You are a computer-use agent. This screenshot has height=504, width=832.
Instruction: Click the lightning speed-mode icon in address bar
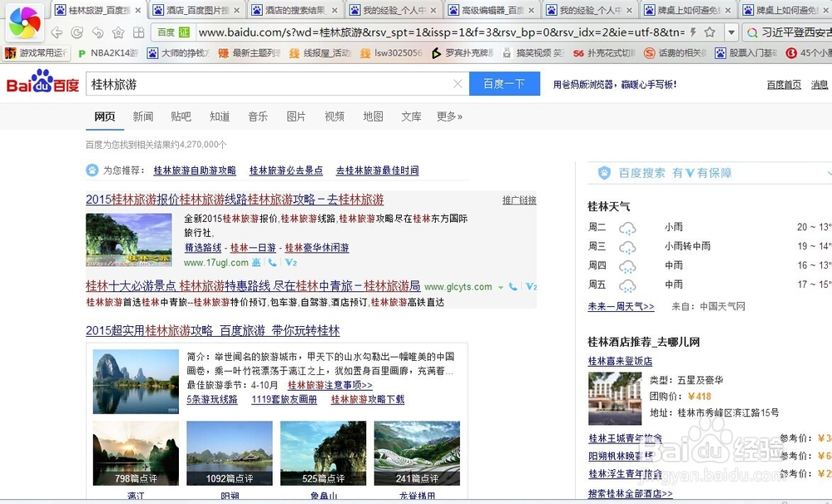point(693,32)
